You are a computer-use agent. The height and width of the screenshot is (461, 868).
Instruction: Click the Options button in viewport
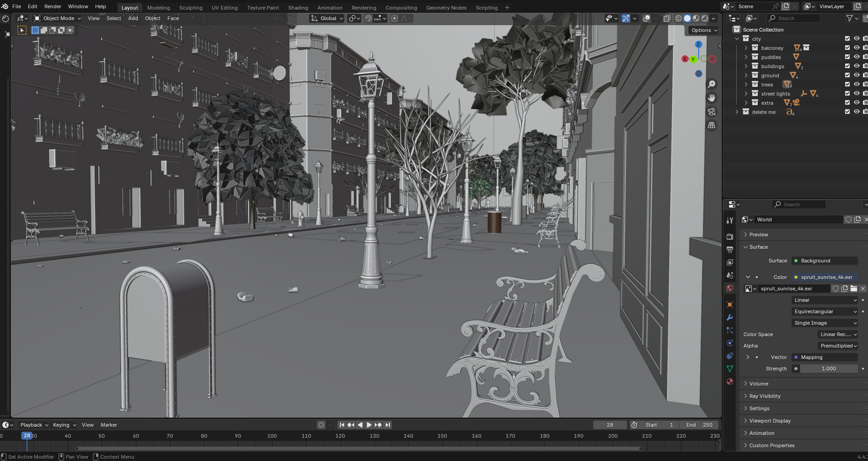point(704,30)
